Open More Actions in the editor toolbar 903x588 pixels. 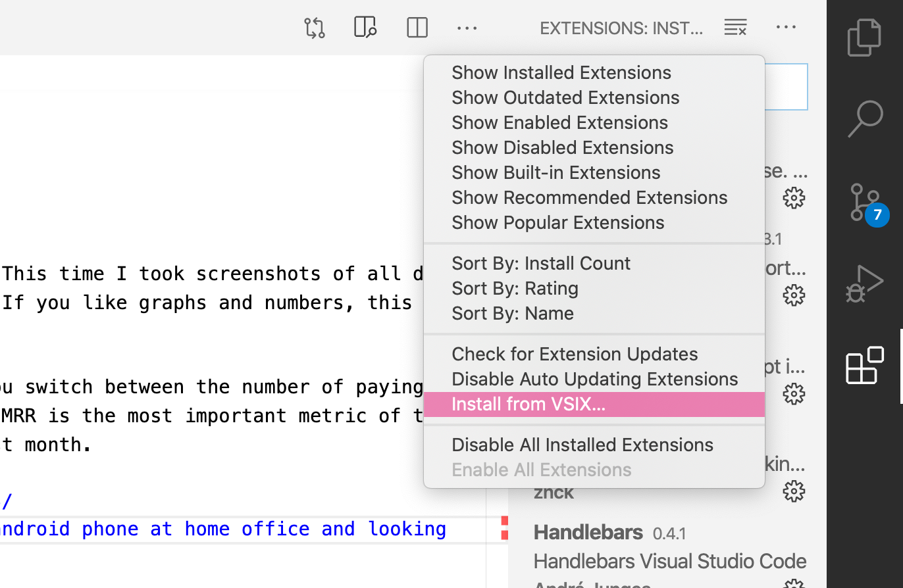click(x=467, y=28)
